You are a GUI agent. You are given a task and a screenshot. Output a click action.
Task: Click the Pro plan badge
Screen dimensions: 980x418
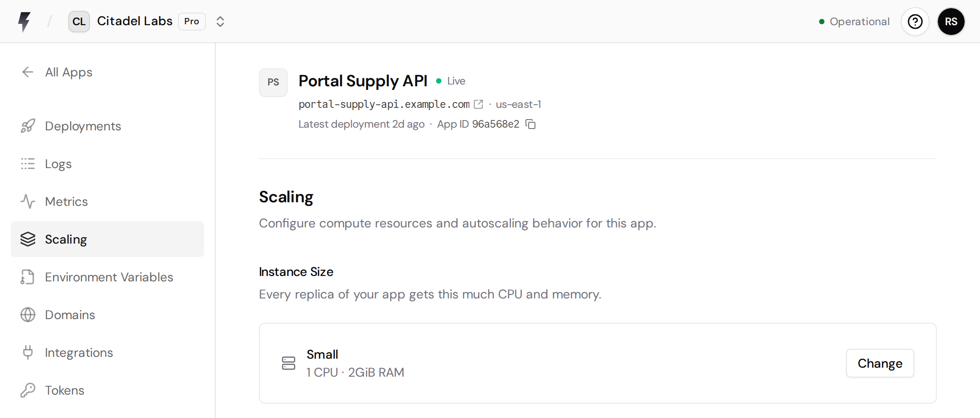pos(192,22)
